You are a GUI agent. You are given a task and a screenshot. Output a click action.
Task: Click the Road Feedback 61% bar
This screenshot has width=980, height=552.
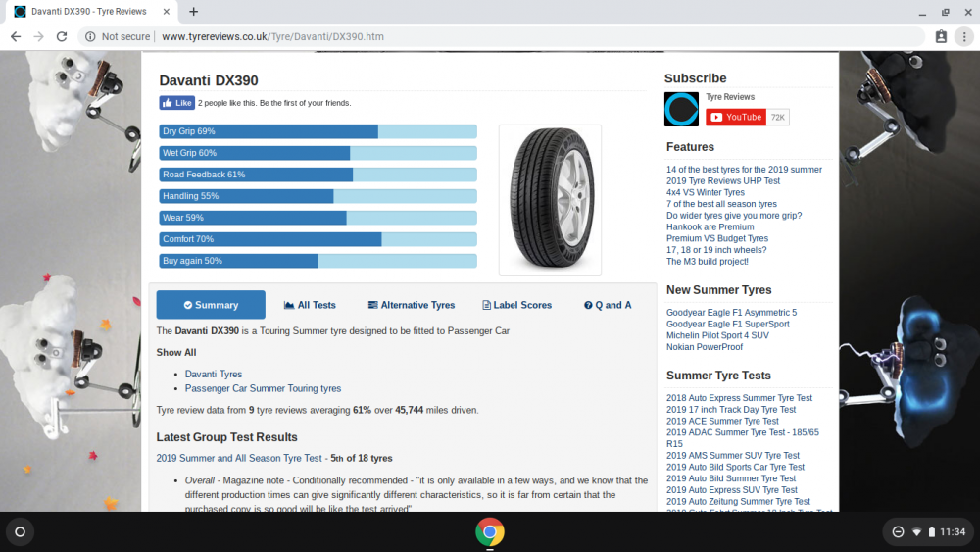[x=318, y=175]
